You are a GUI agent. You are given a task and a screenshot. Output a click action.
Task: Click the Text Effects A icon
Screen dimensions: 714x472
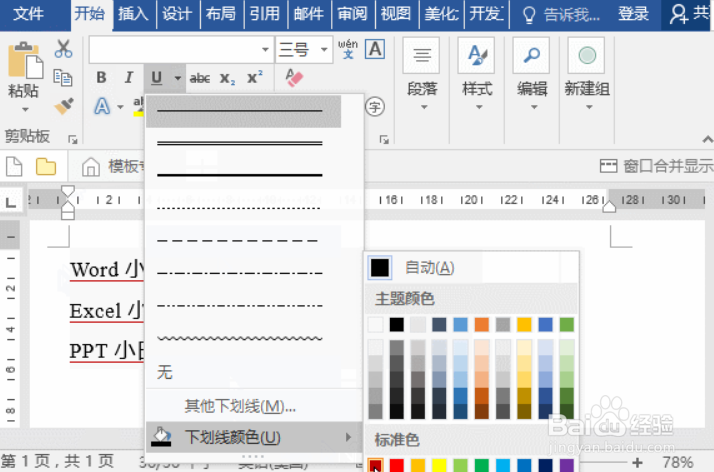102,107
